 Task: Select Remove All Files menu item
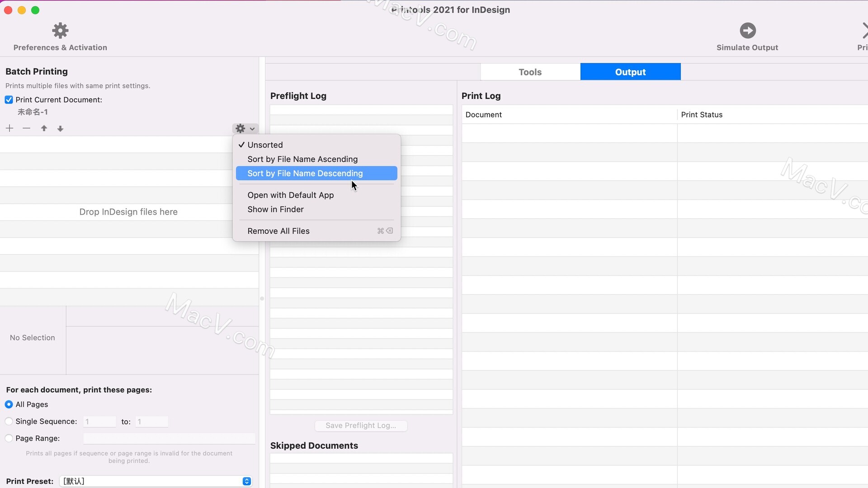point(316,231)
